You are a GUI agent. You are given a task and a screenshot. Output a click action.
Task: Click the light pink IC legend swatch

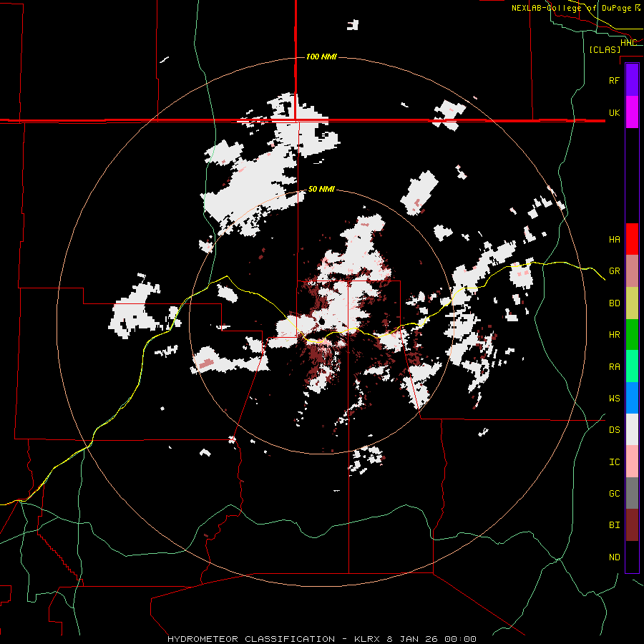coord(632,462)
